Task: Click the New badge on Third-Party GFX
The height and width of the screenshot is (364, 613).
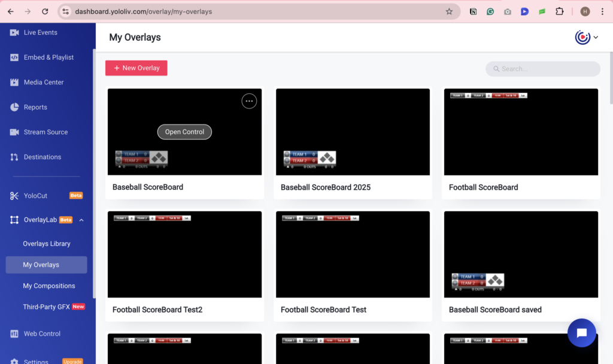Action: (78, 307)
